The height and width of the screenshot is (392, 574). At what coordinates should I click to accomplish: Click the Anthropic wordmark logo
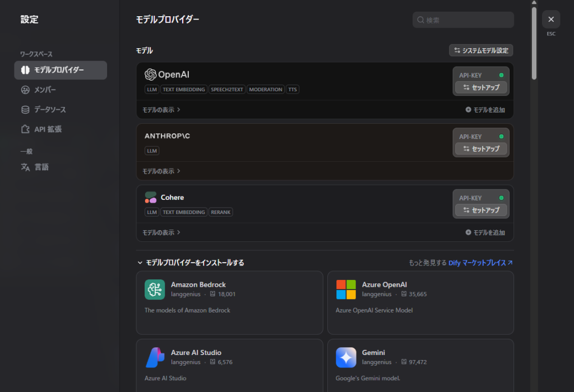point(167,136)
